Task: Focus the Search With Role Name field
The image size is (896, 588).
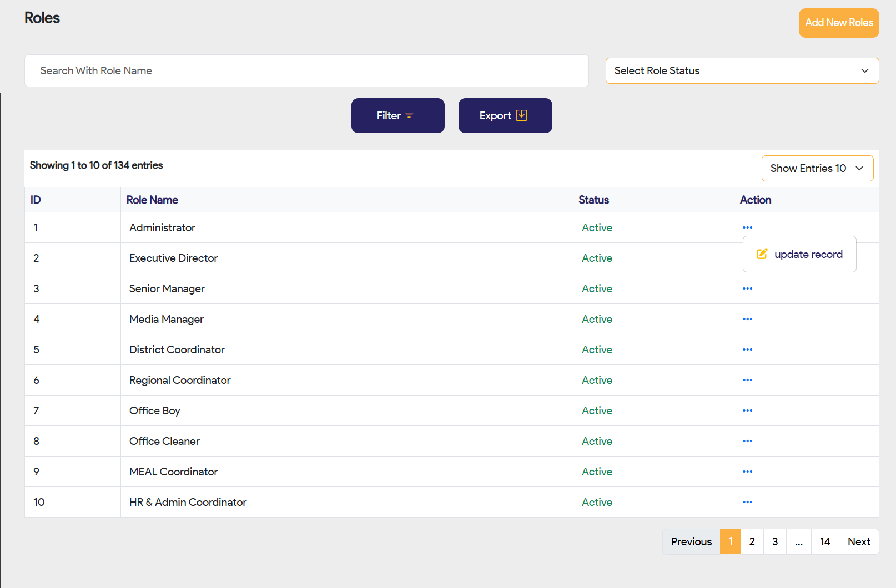Action: (x=306, y=71)
